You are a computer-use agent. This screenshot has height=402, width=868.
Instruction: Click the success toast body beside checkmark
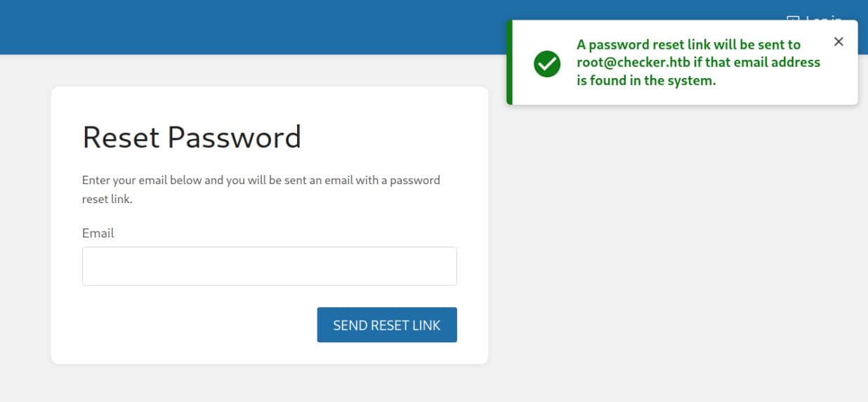(698, 63)
